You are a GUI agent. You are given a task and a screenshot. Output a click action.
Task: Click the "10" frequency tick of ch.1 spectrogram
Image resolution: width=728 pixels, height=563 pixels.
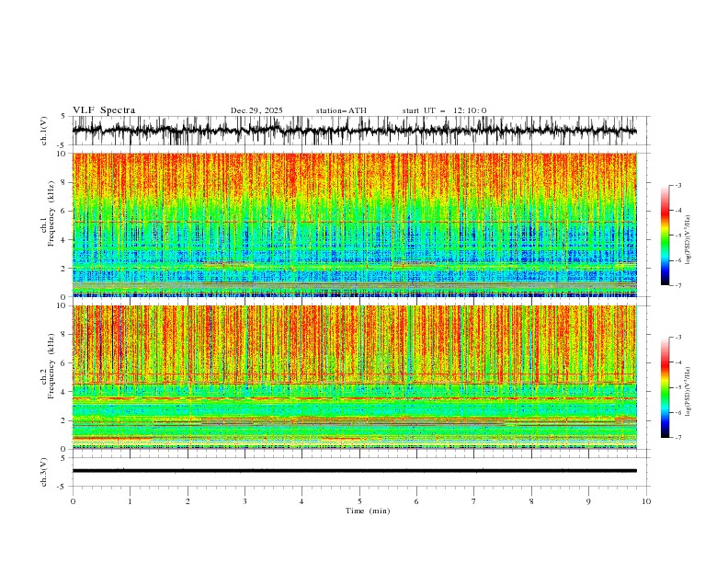click(62, 154)
